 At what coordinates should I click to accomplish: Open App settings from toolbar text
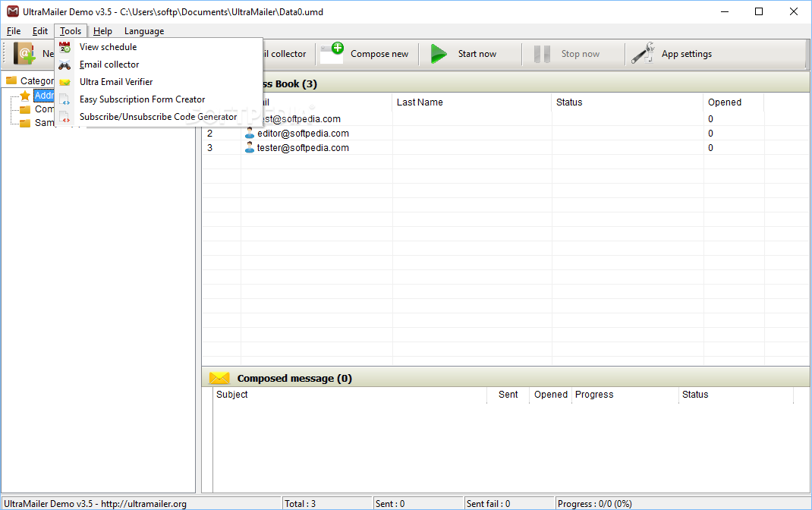click(x=686, y=54)
